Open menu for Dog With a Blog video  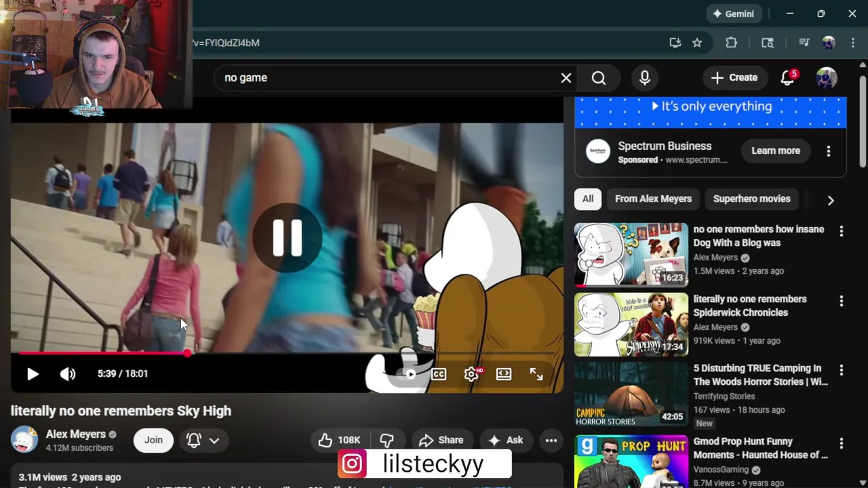[x=842, y=231]
